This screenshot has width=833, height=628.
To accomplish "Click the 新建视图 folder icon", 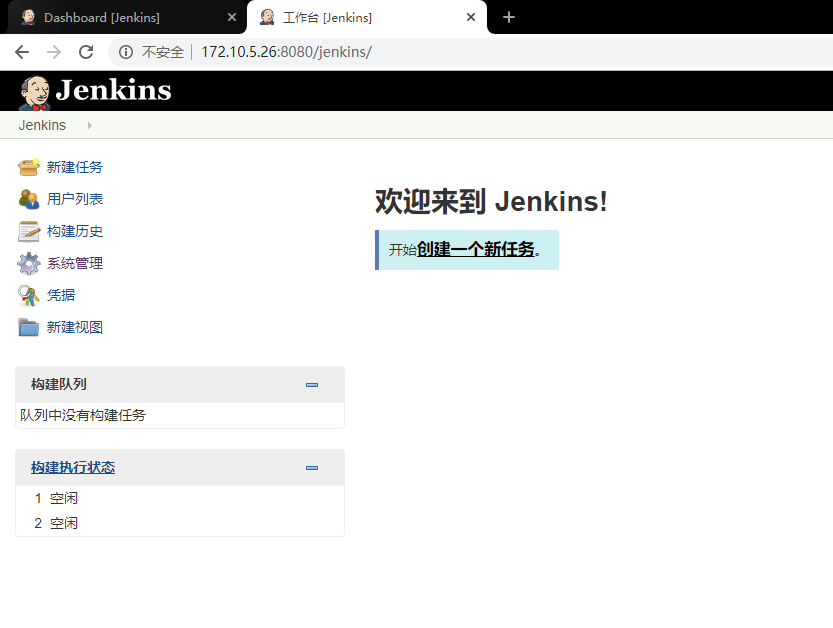I will (x=29, y=327).
